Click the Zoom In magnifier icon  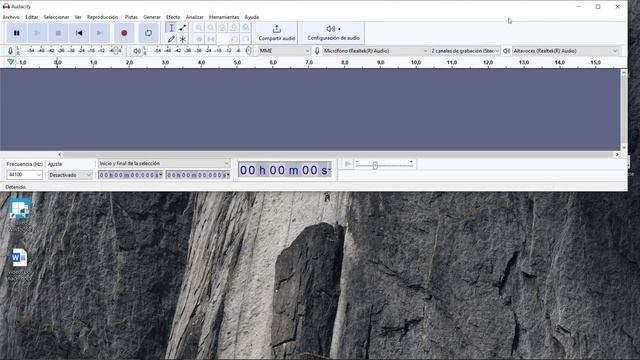coord(199,28)
